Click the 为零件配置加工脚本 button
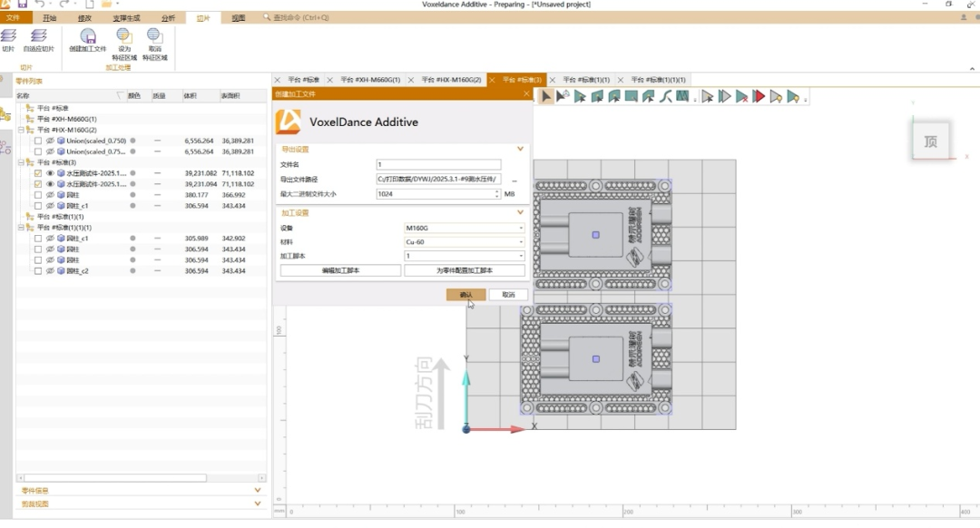This screenshot has height=528, width=980. (465, 270)
